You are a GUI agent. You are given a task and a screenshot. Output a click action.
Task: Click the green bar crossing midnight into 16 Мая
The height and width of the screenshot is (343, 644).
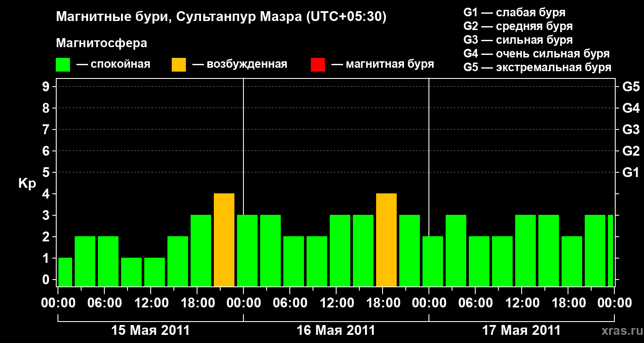point(247,251)
